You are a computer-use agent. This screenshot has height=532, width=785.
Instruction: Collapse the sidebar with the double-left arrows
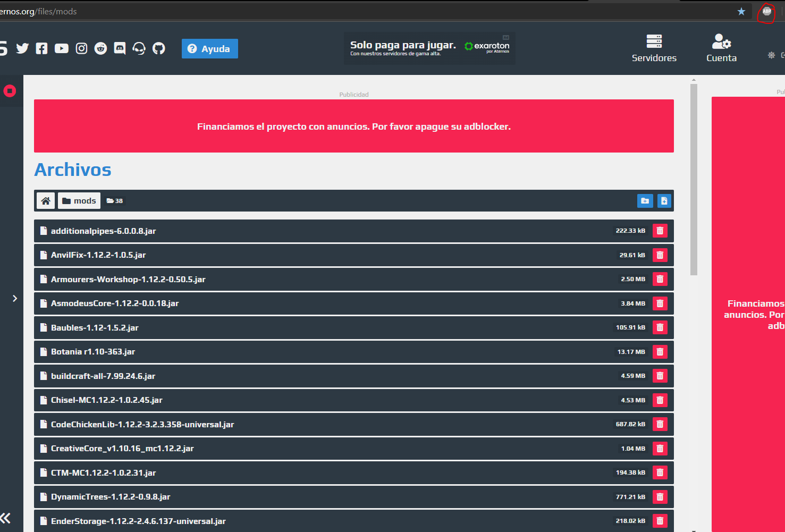[5, 518]
